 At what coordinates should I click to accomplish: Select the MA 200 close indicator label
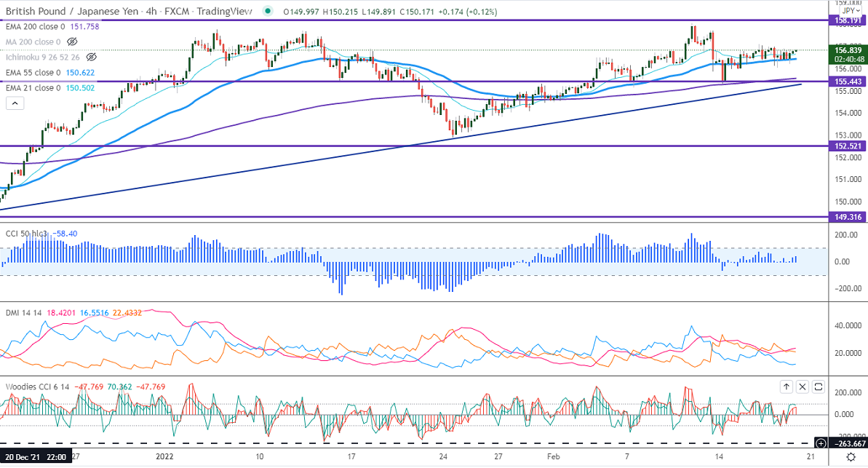point(33,41)
